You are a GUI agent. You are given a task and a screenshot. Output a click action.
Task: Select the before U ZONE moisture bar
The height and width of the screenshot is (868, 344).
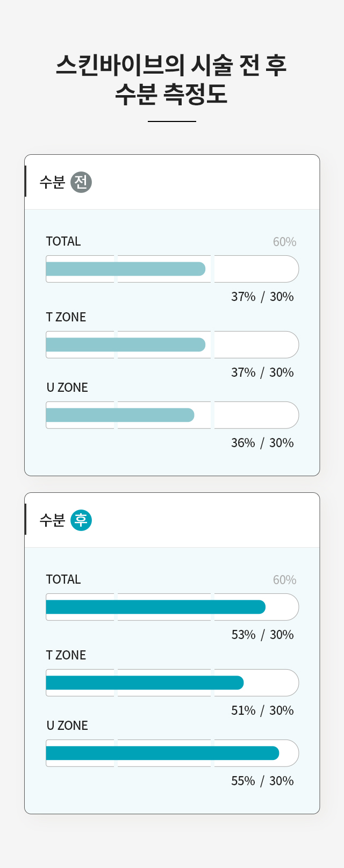(173, 415)
